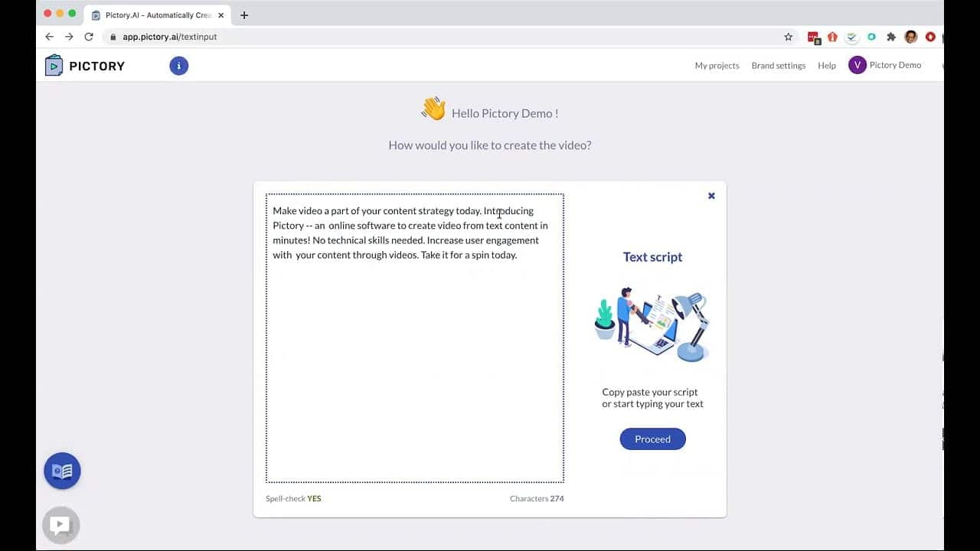Open the blue book guide widget

point(62,471)
